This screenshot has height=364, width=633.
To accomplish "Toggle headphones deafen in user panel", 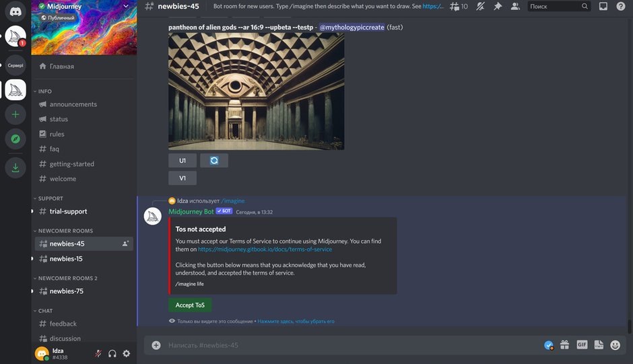I will 112,353.
